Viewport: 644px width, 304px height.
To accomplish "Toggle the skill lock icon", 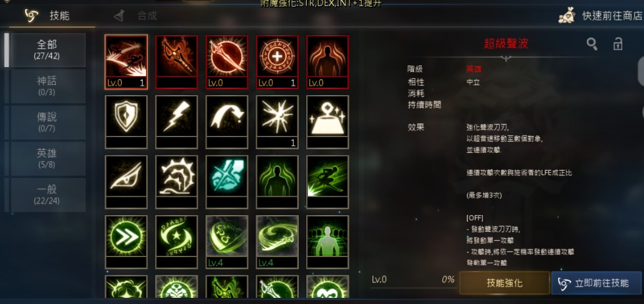I will point(618,43).
